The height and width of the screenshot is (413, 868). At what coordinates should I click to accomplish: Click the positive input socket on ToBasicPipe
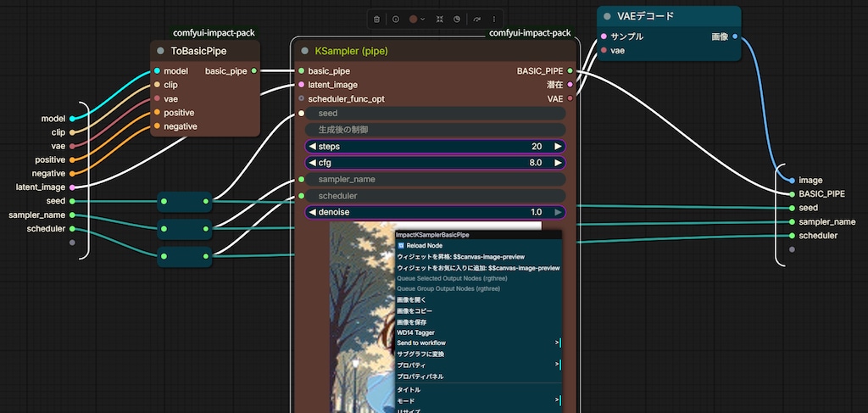click(157, 113)
